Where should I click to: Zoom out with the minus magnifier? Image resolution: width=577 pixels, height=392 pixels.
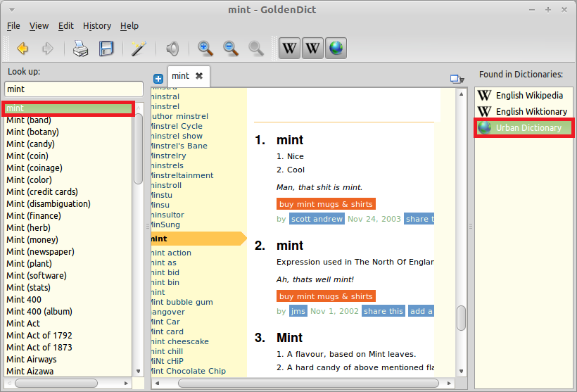tap(231, 49)
